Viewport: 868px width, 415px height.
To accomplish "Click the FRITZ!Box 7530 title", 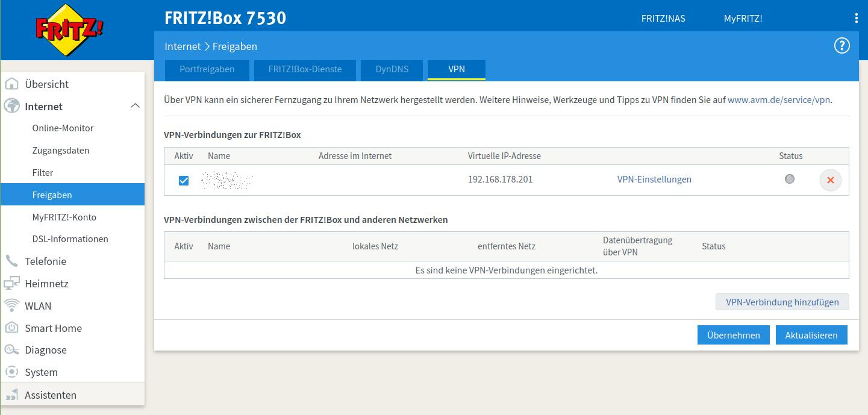I will [x=225, y=17].
